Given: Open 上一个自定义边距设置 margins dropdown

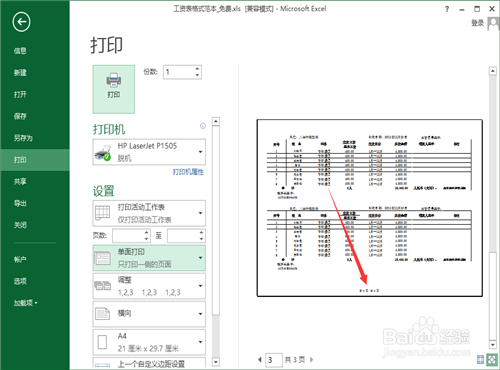Looking at the screenshot, I should pyautogui.click(x=149, y=363).
